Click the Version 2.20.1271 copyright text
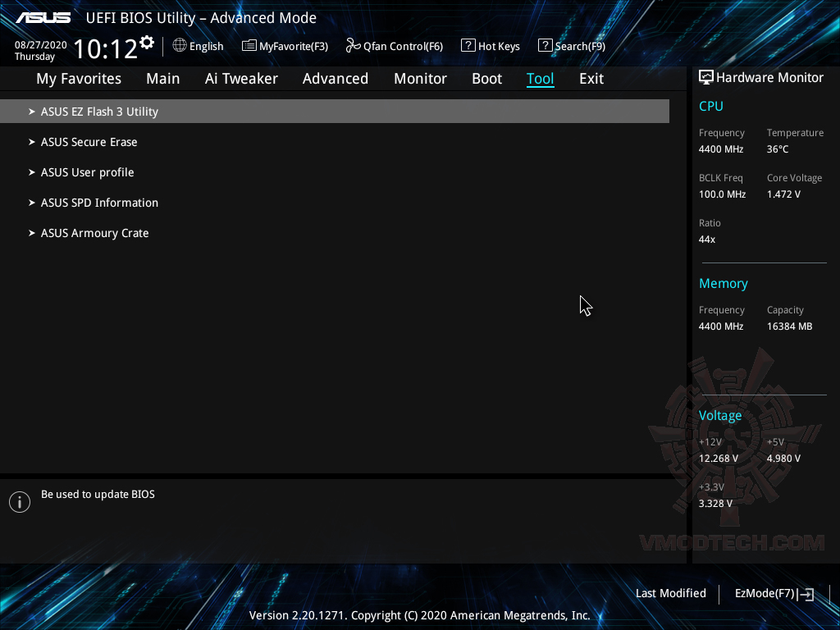Viewport: 840px width, 630px height. 419,615
